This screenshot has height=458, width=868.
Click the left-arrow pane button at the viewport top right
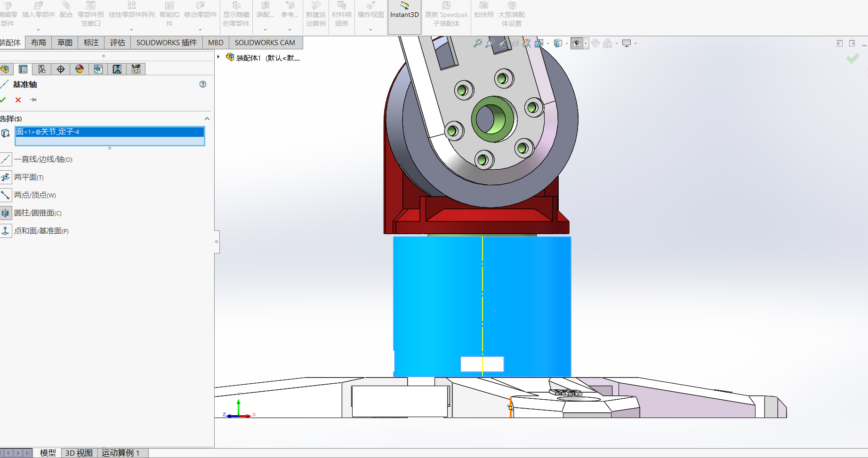[x=839, y=43]
